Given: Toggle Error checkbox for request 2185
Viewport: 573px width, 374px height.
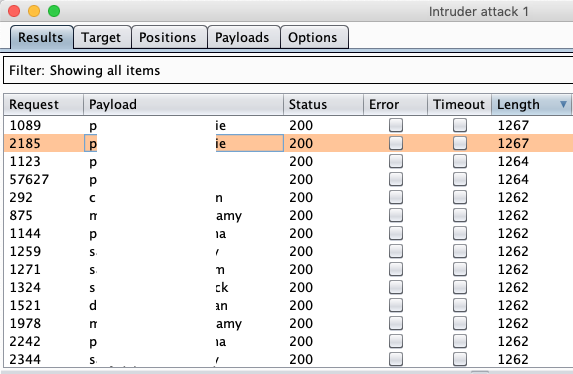Looking at the screenshot, I should 396,143.
